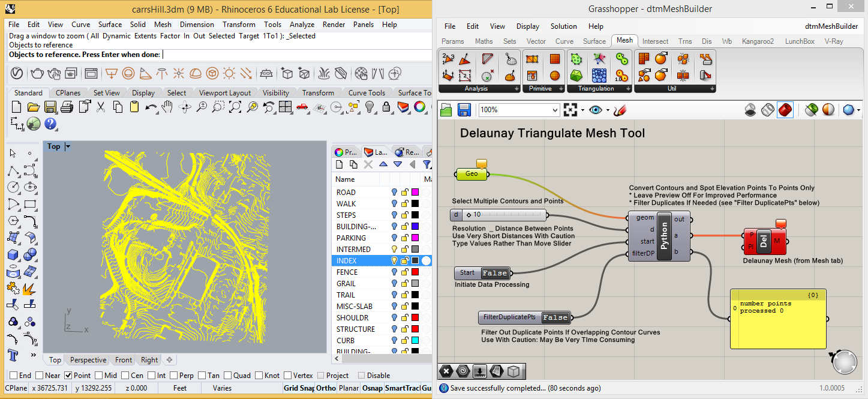Enable the Near osnap checkbox
Screen dimensions: 868x399
[x=39, y=376]
